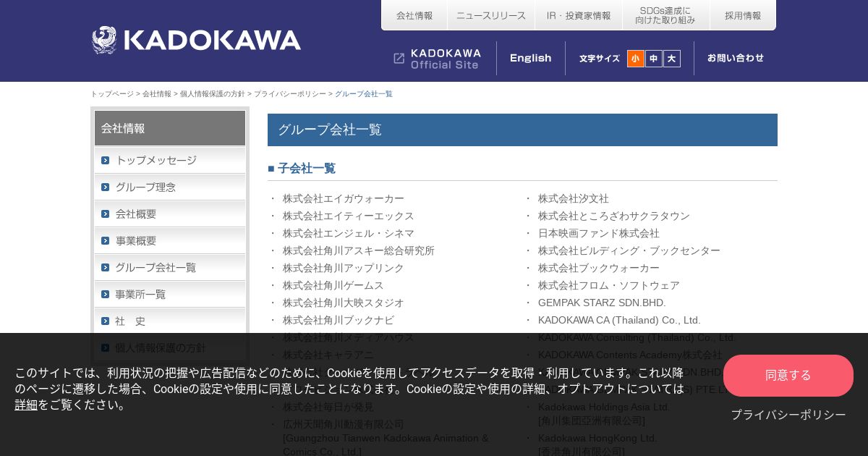The height and width of the screenshot is (456, 868).
Task: Open 社 史 in sidebar
Action: coord(170,321)
